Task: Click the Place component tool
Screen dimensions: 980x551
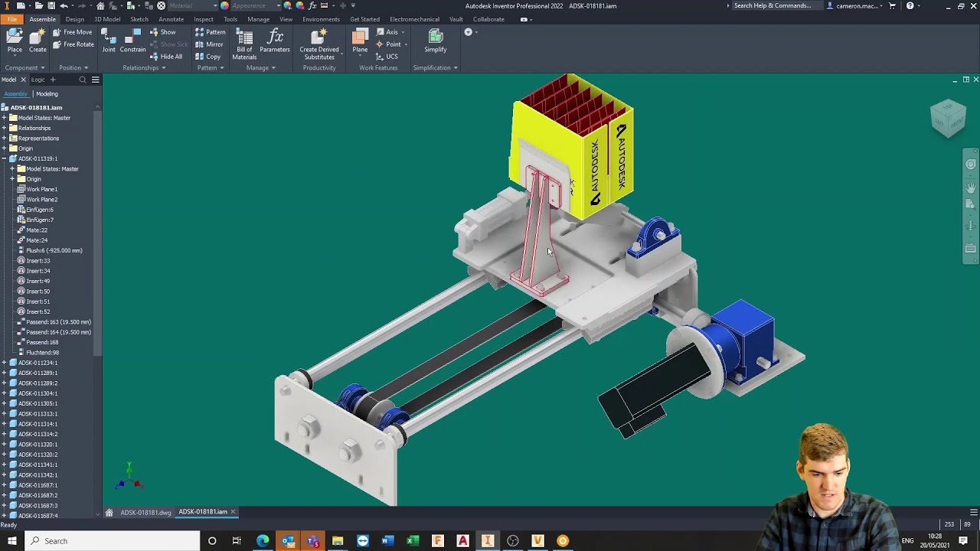Action: coord(15,41)
